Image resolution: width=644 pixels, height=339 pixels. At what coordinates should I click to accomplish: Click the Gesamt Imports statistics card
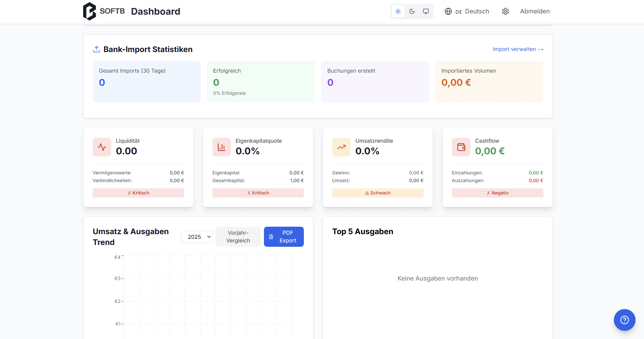147,82
